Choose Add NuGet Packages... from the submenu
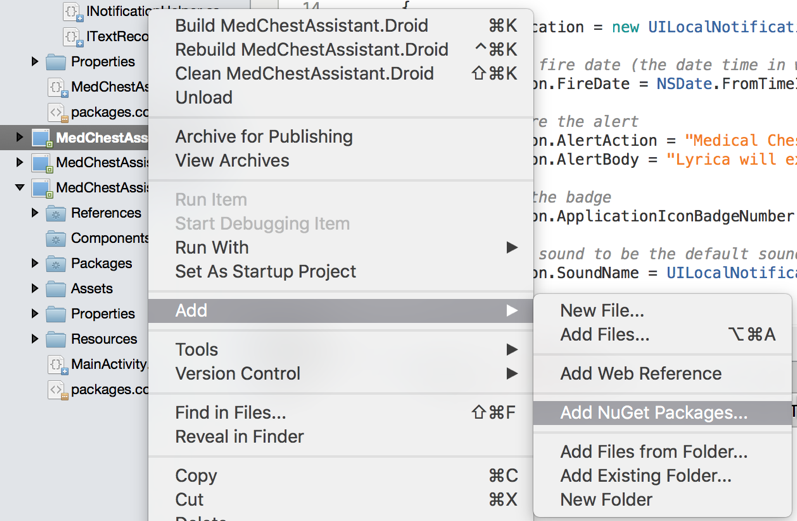Image resolution: width=797 pixels, height=521 pixels. (653, 412)
